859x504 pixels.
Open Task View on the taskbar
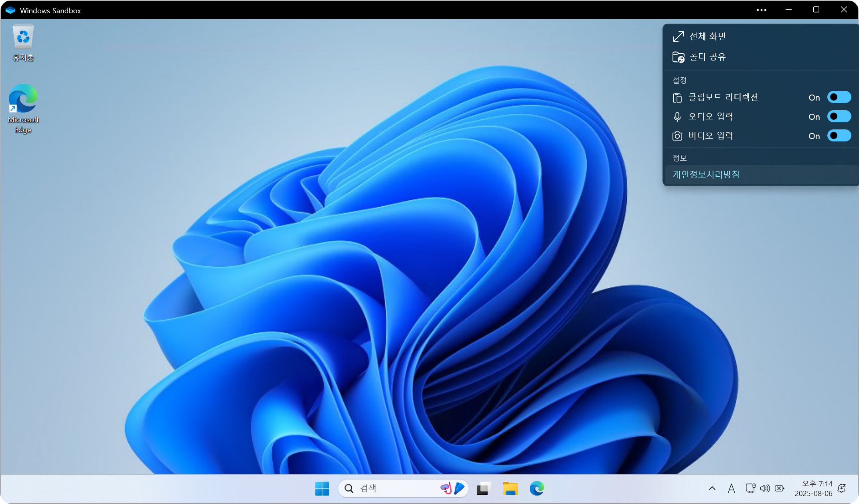[484, 488]
